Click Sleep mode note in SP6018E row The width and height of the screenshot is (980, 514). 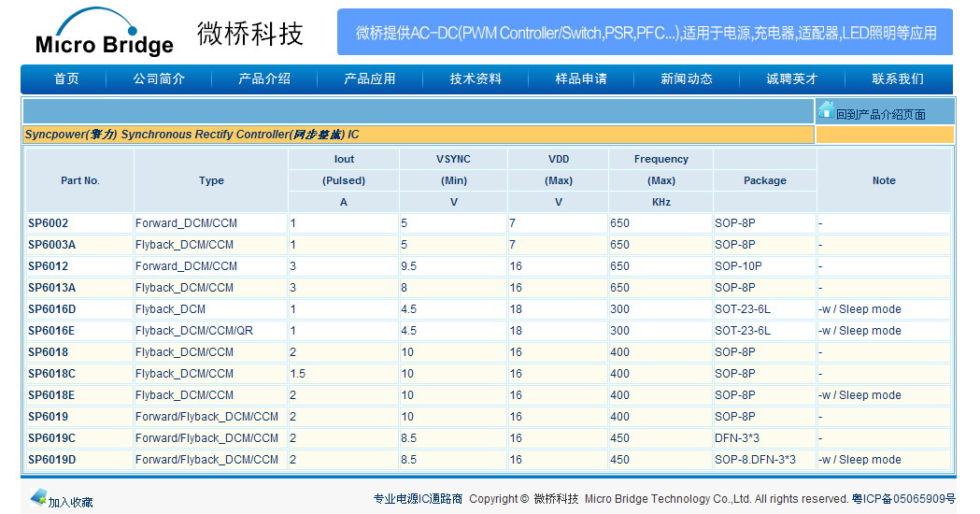[x=860, y=395]
